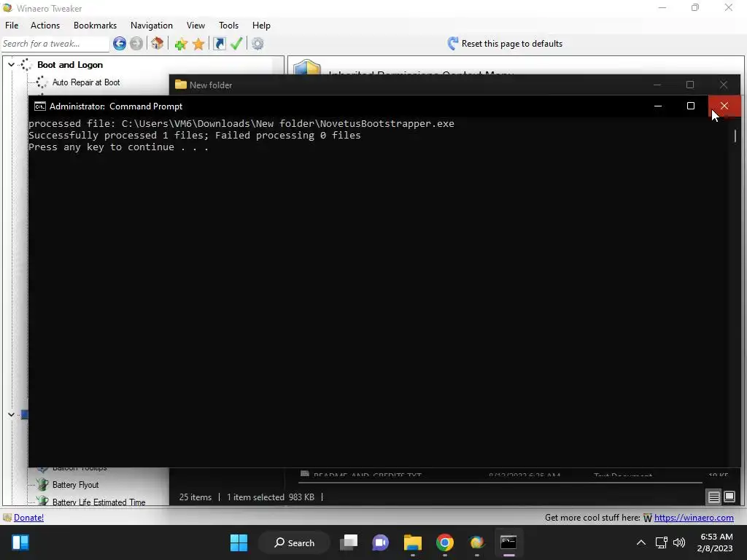Click the green checkmark apply icon
Screen dimensions: 747x560
(236, 44)
